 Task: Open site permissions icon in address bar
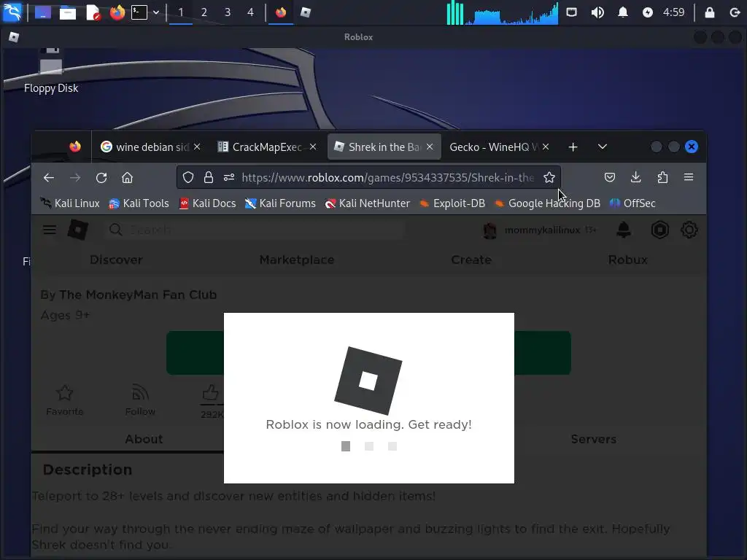[x=228, y=178]
